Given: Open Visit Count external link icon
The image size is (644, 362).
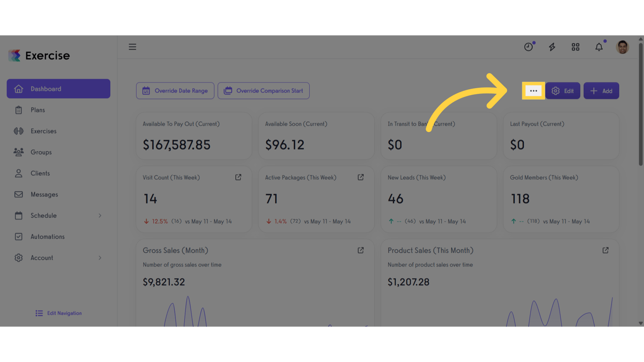Looking at the screenshot, I should click(x=238, y=177).
